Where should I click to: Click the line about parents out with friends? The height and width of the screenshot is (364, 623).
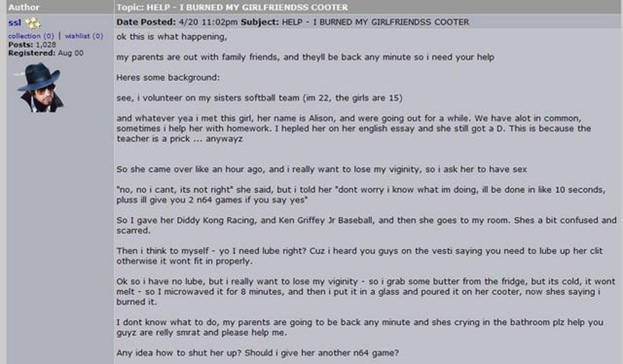[x=305, y=57]
